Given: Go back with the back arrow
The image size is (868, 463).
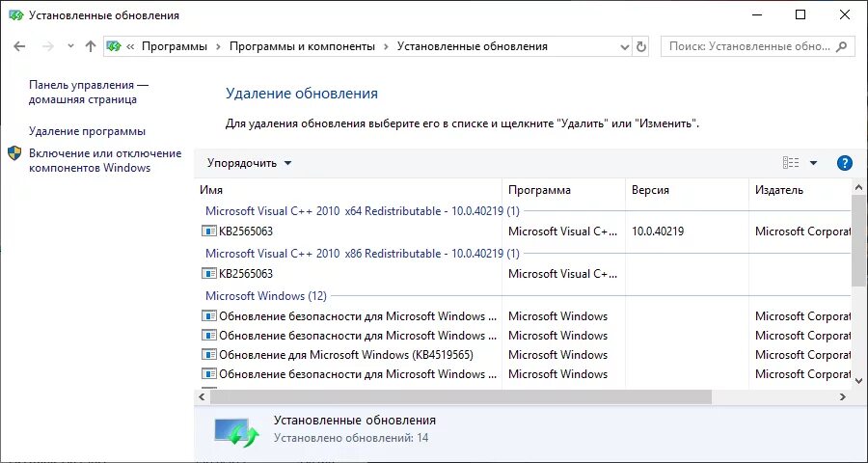Looking at the screenshot, I should (19, 46).
